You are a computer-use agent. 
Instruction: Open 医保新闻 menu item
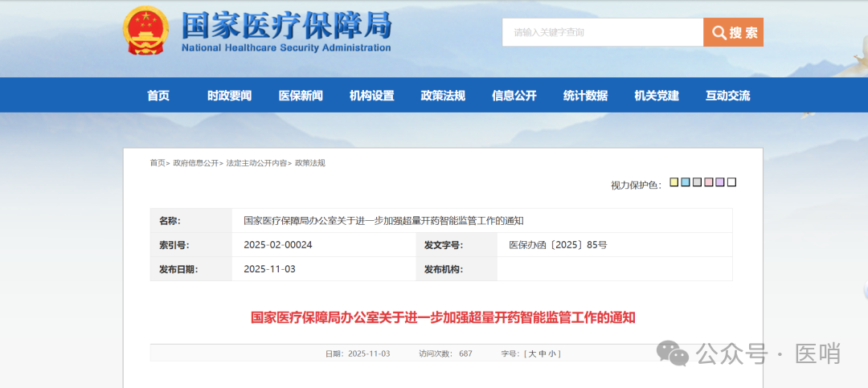[x=301, y=96]
